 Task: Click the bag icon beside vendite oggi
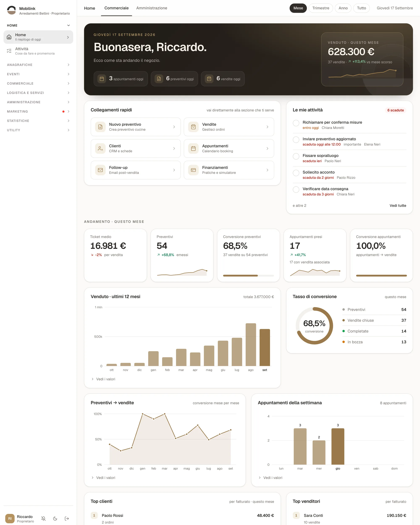(x=209, y=79)
